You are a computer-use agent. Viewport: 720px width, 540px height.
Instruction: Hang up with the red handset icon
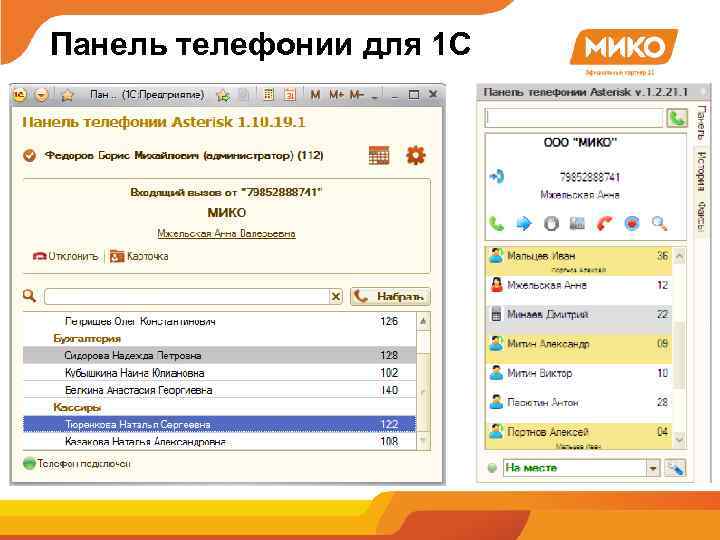(605, 224)
